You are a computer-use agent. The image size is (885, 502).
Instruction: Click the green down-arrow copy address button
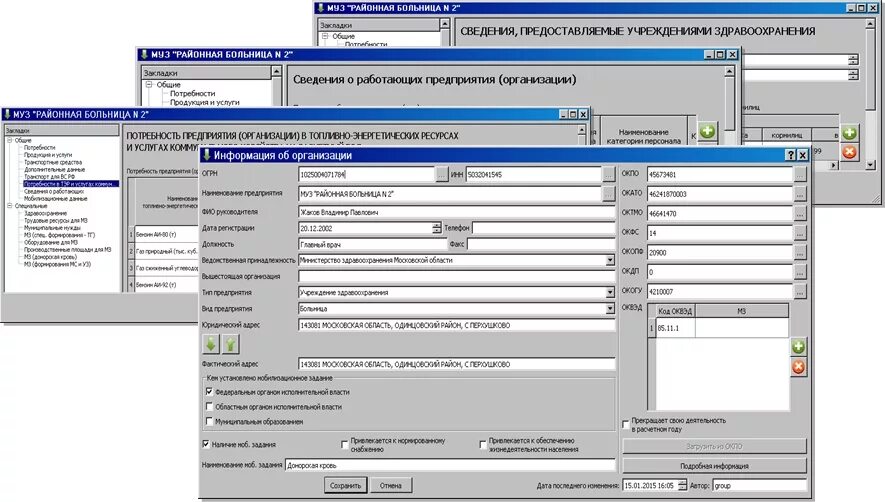(211, 344)
